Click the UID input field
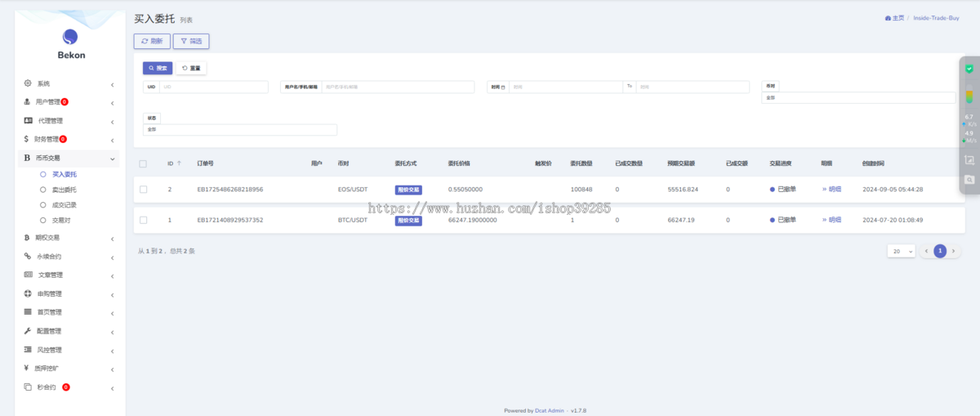980x416 pixels. click(x=214, y=87)
